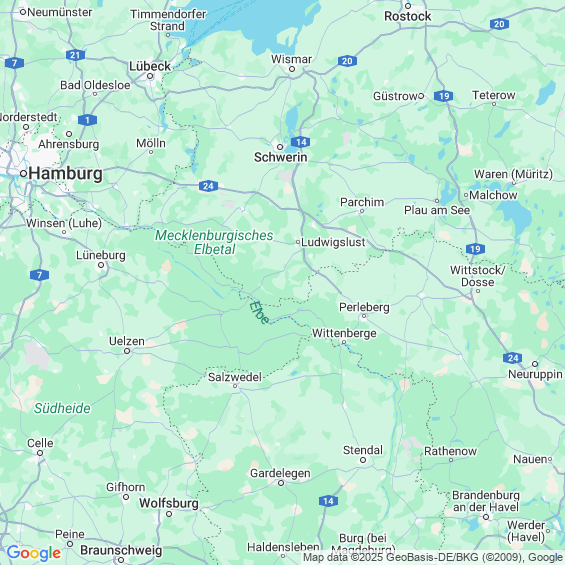565x565 pixels.
Task: Click the A14 shield near Gardelegen
Action: click(x=328, y=501)
